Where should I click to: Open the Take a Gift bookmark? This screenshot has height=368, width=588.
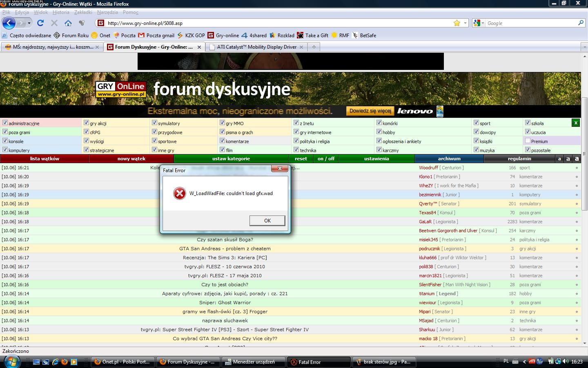click(312, 35)
